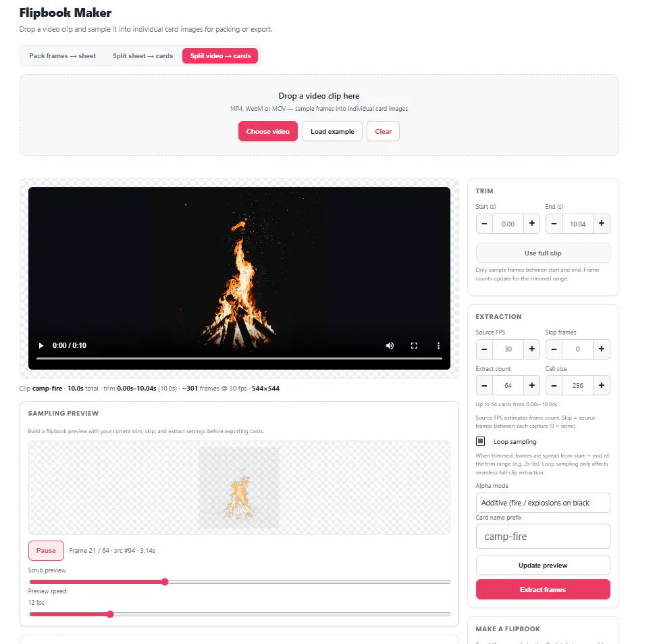Decrease the Skip frames value
Screen dimensions: 655x644
[554, 349]
